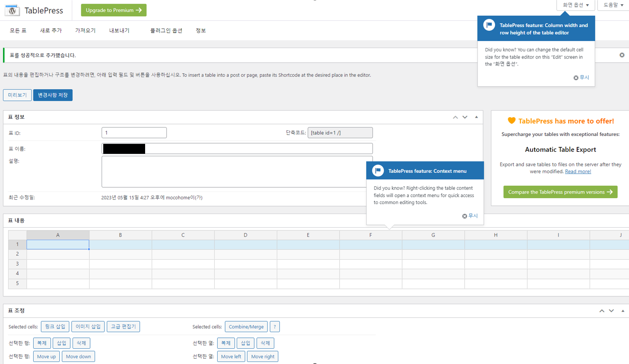
Task: Click 복제 for selected columns
Action: tap(226, 343)
